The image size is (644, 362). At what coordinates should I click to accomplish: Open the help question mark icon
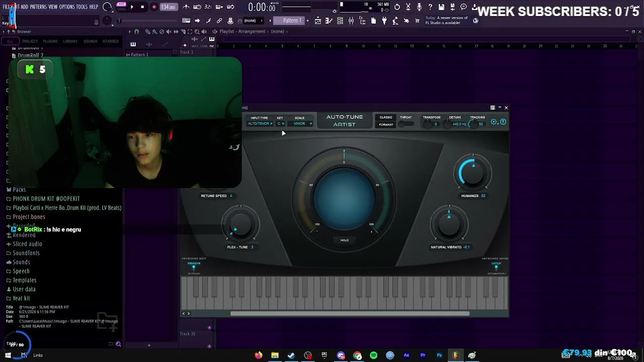point(430,7)
